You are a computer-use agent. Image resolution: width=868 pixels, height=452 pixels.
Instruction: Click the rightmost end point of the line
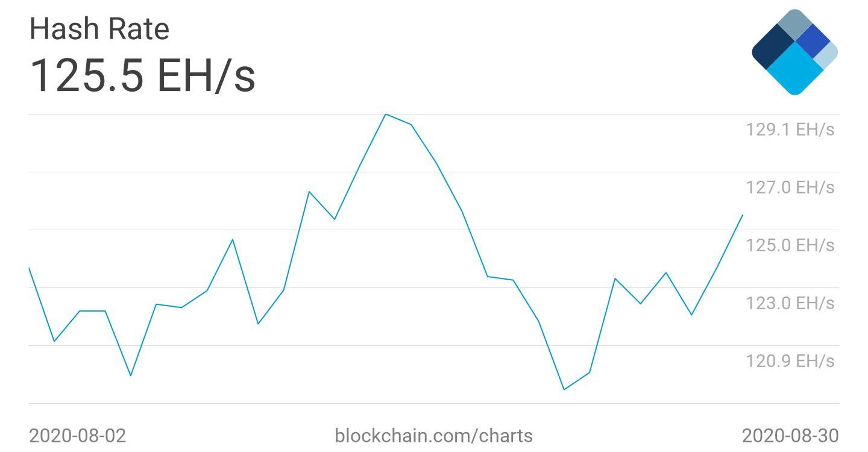pyautogui.click(x=742, y=215)
